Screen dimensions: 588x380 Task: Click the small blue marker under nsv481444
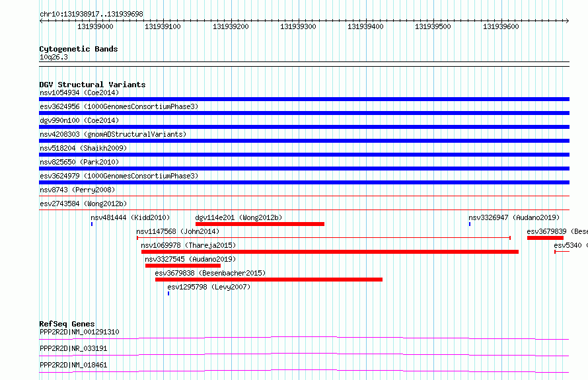(92, 224)
